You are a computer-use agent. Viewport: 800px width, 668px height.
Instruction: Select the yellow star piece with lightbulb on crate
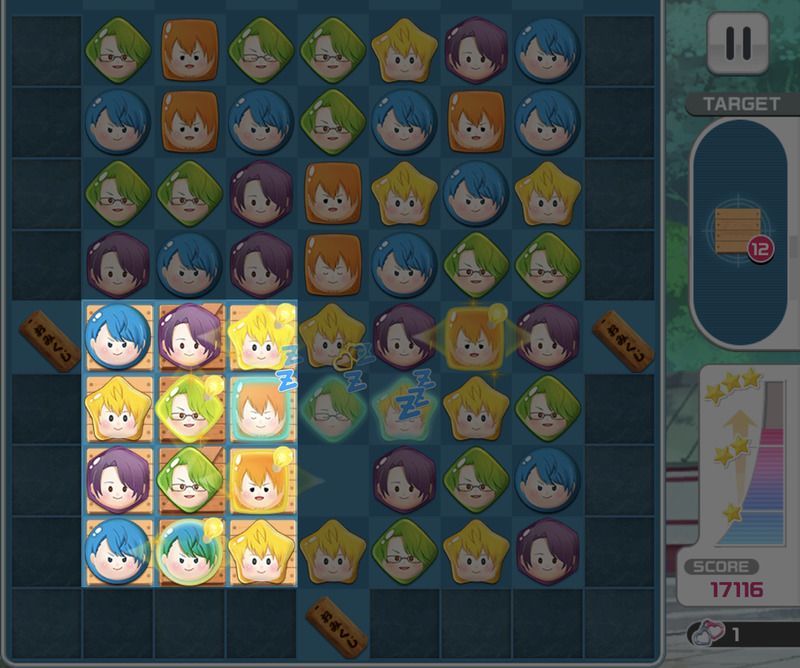[x=261, y=337]
